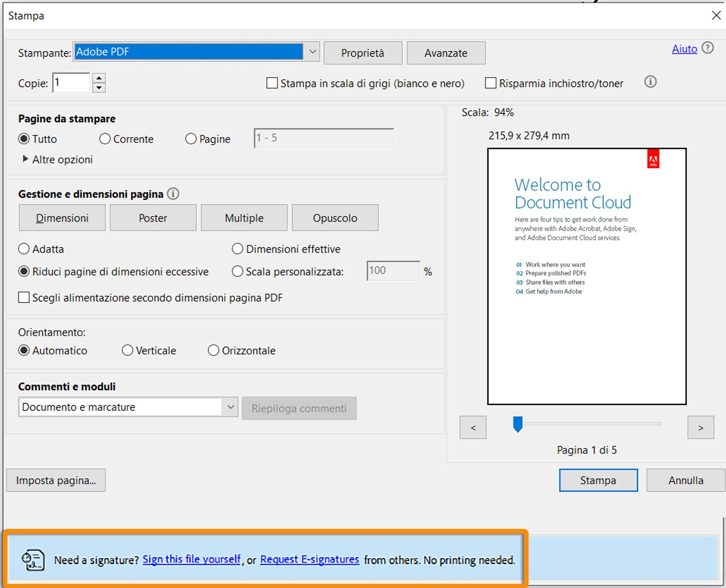The width and height of the screenshot is (726, 588).
Task: Increase the Copie count with the up arrow
Action: 99,78
